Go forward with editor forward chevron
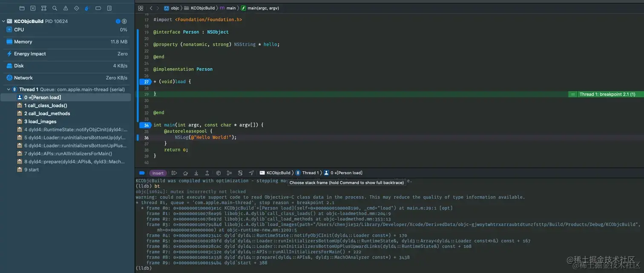 click(158, 8)
